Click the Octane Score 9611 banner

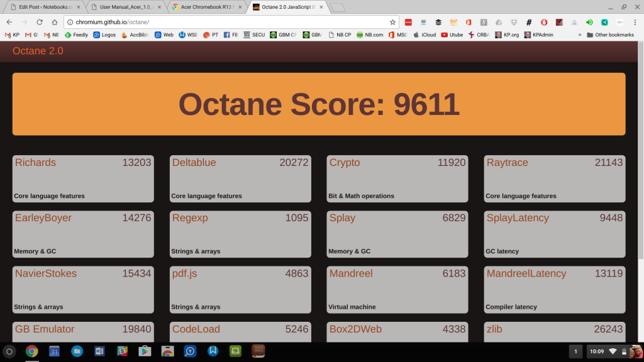(319, 104)
